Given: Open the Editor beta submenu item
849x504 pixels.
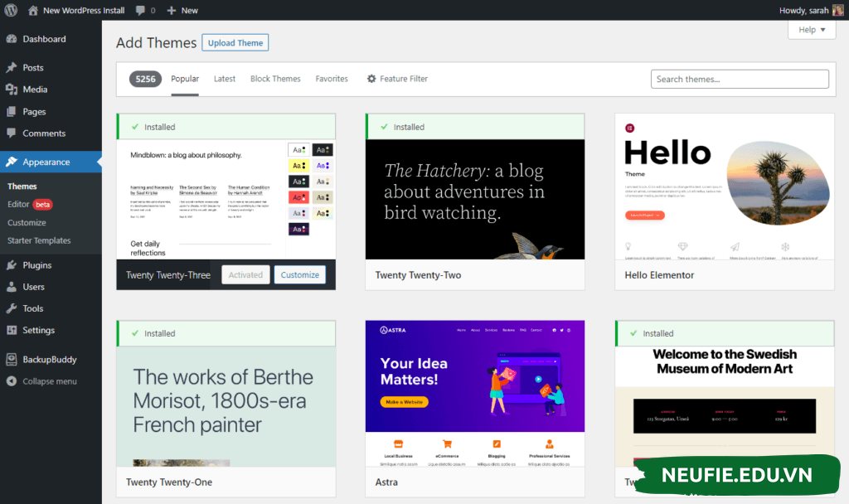Looking at the screenshot, I should [x=30, y=204].
